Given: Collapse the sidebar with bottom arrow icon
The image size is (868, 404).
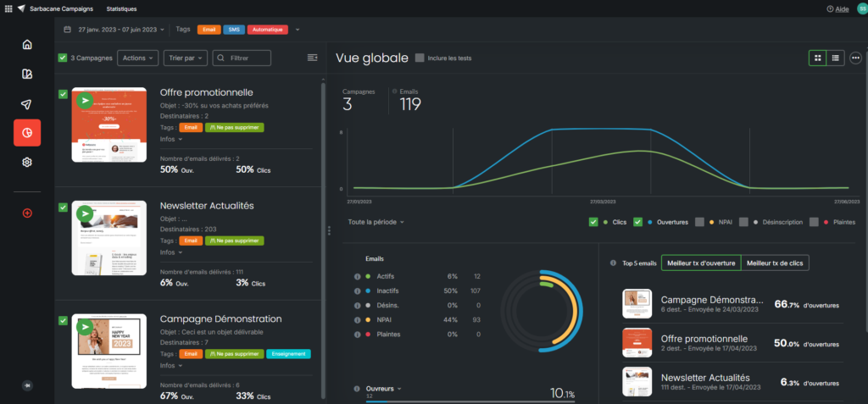Looking at the screenshot, I should 26,385.
